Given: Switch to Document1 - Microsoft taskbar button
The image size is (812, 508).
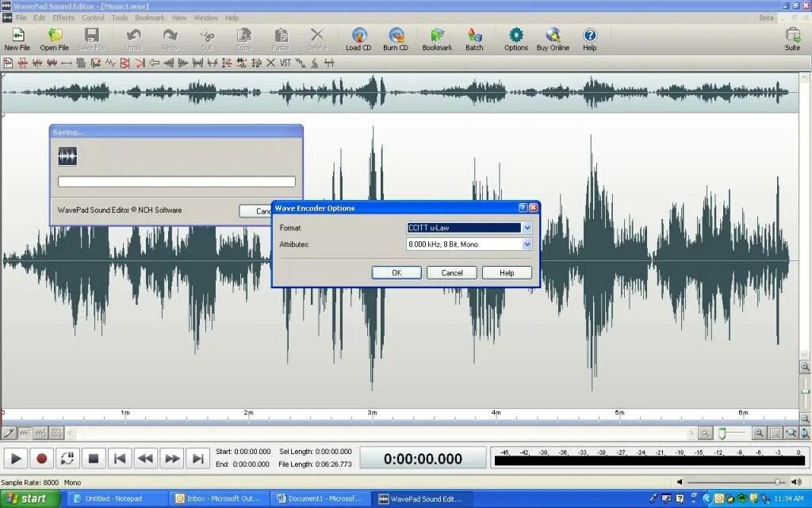Looking at the screenshot, I should click(322, 498).
